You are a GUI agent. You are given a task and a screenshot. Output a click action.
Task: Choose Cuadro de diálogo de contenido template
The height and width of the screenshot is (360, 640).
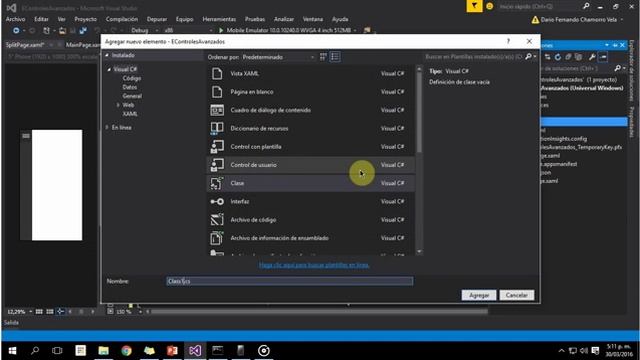pos(311,110)
